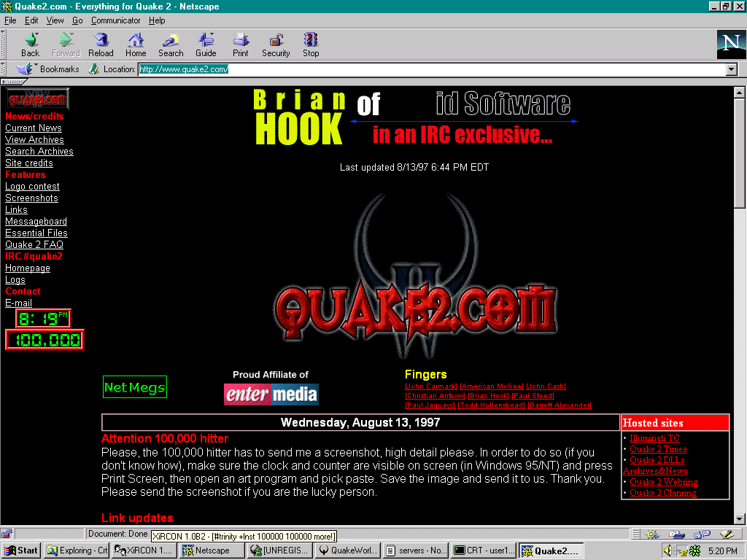747x560 pixels.
Task: Open the File menu
Action: [10, 20]
